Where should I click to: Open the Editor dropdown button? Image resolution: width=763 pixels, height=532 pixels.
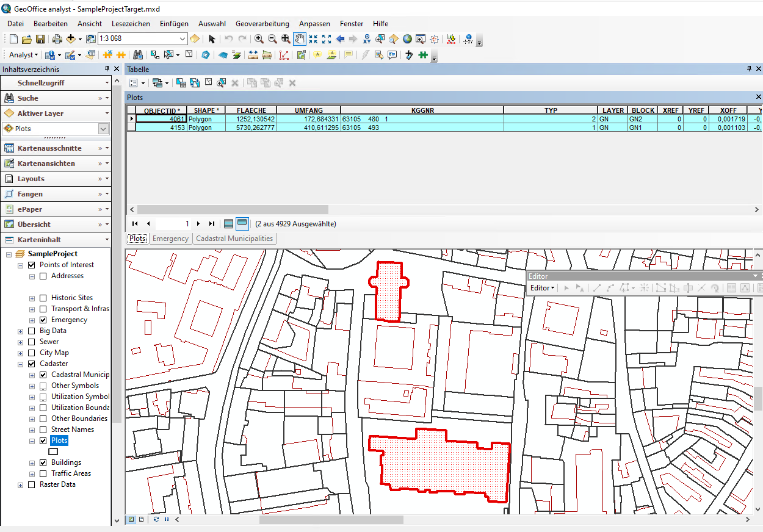pyautogui.click(x=542, y=288)
